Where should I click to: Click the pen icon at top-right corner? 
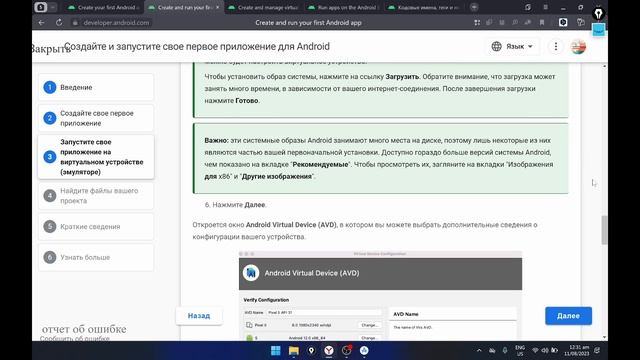coord(598,14)
